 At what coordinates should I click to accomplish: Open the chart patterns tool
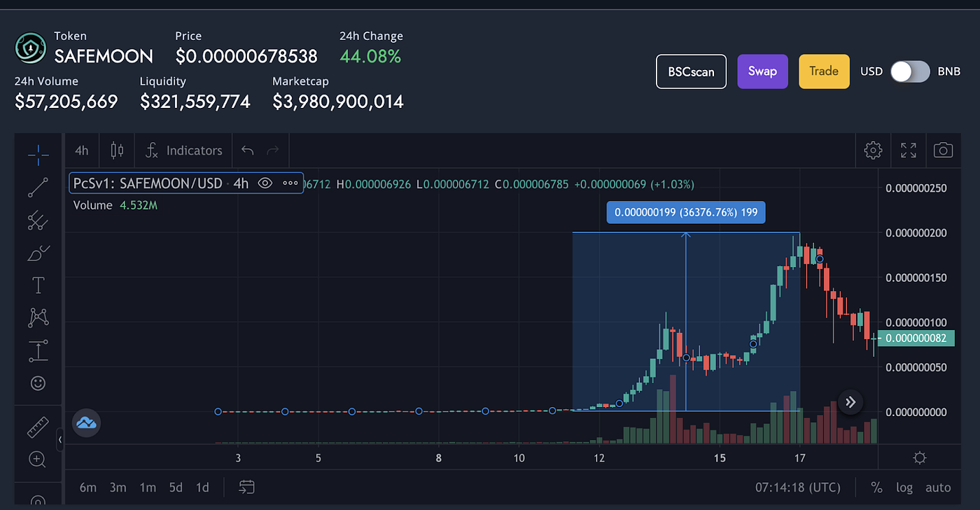tap(38, 317)
